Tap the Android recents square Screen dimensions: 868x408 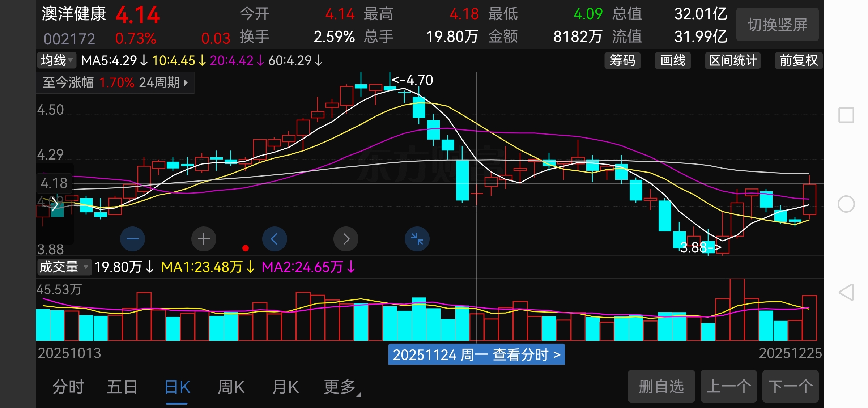846,115
